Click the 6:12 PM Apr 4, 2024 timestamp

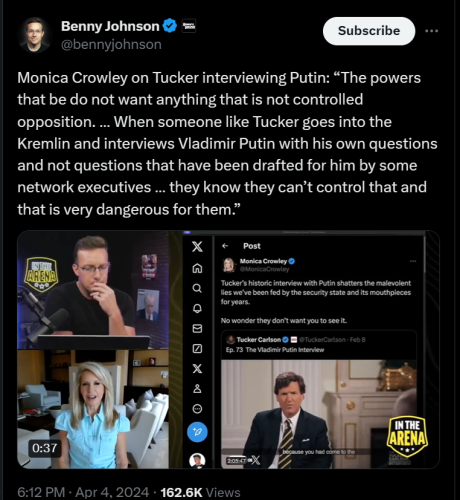click(83, 492)
